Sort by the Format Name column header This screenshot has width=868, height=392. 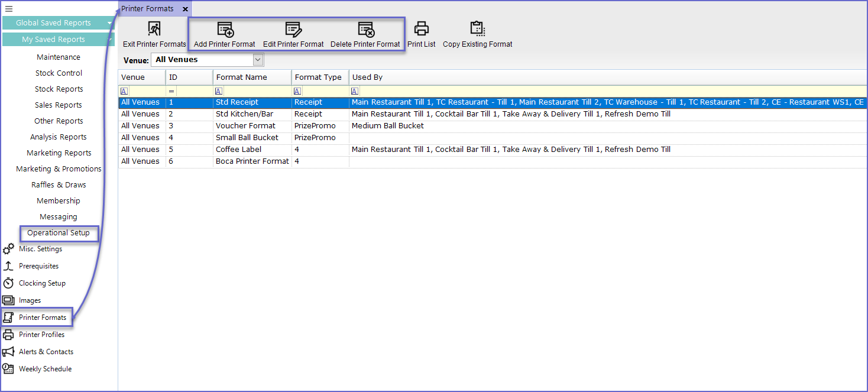(x=252, y=77)
